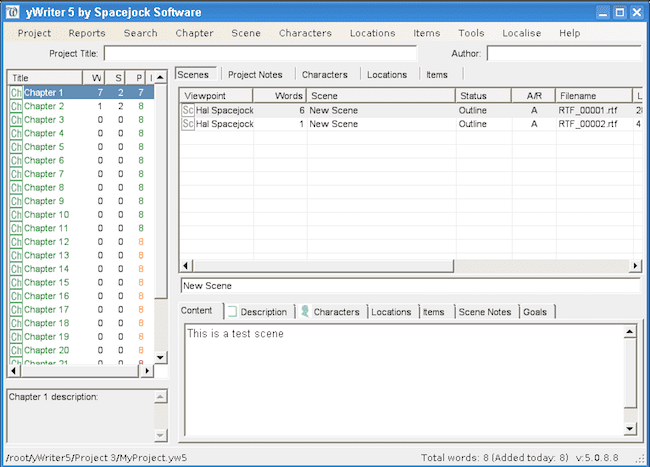Focus the Author input field
The height and width of the screenshot is (467, 650).
(x=564, y=54)
